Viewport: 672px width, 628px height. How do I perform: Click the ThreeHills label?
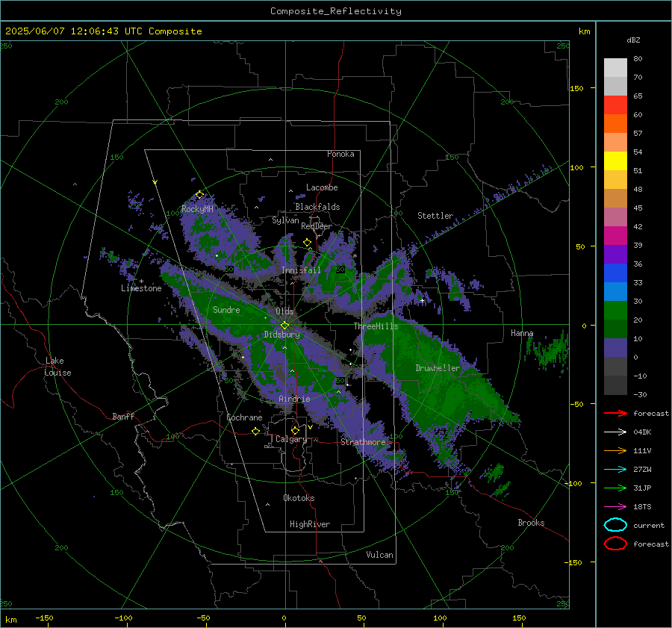pos(376,326)
